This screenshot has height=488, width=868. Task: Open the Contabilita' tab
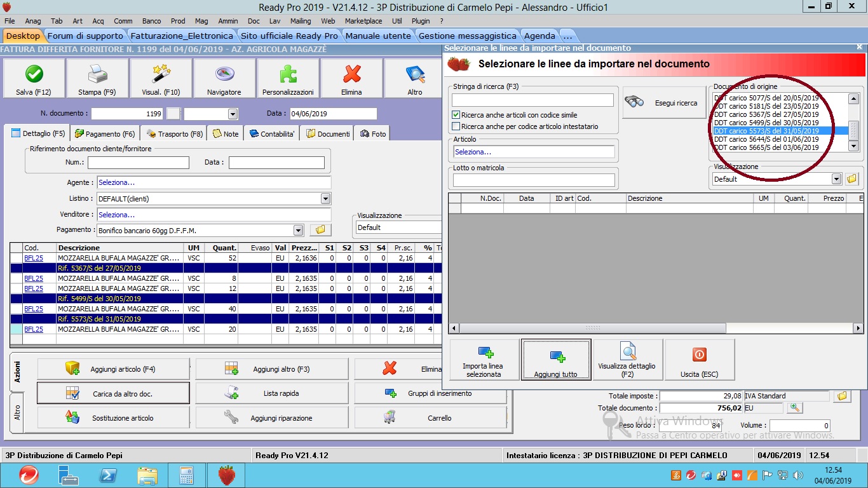(272, 133)
